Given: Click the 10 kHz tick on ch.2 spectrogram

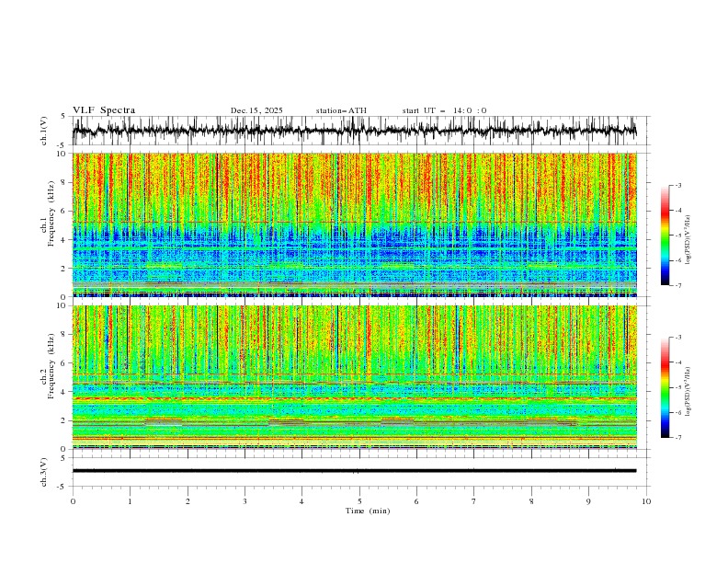Looking at the screenshot, I should (x=63, y=305).
